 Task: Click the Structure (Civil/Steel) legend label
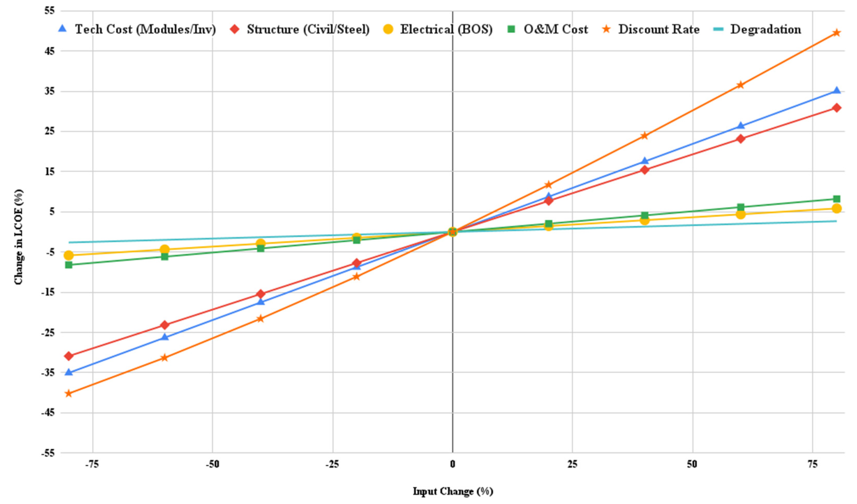click(308, 29)
